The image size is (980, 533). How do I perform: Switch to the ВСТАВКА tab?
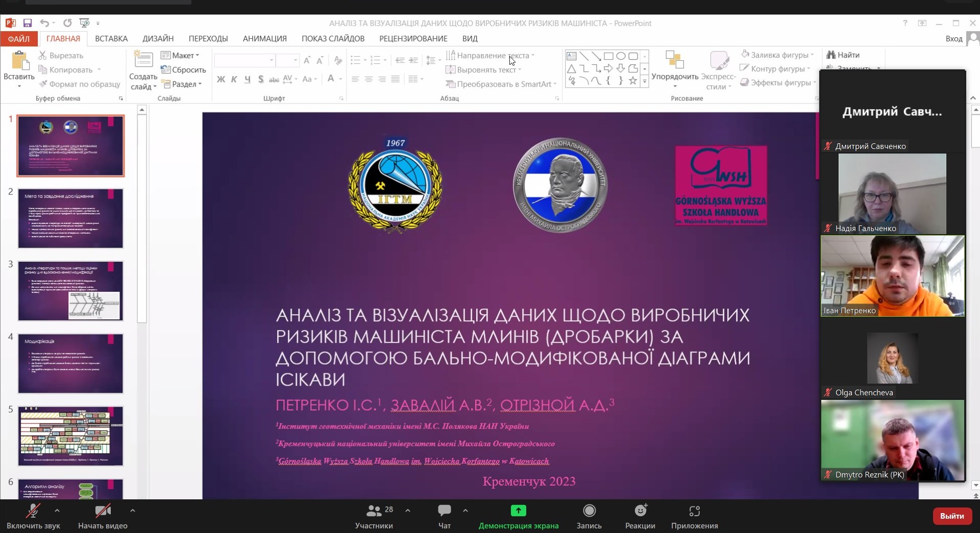point(111,39)
